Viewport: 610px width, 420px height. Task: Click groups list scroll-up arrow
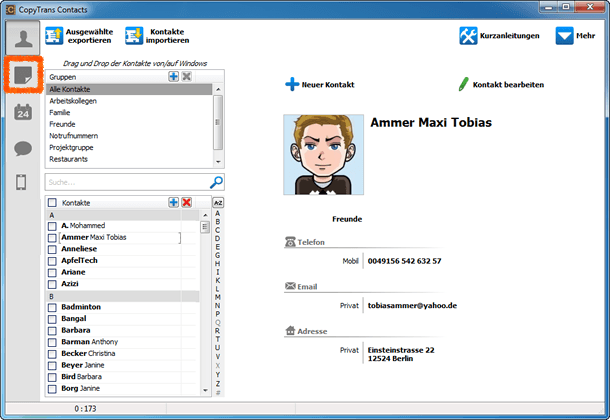[x=218, y=89]
